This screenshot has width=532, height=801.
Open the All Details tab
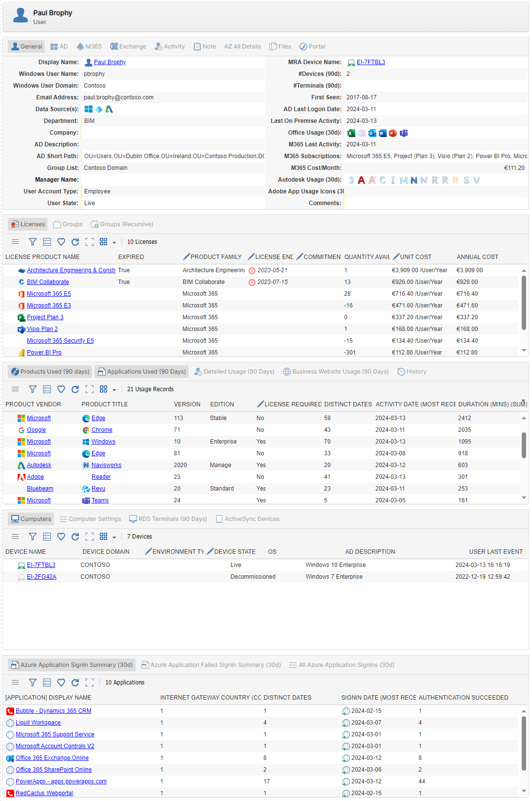(242, 47)
